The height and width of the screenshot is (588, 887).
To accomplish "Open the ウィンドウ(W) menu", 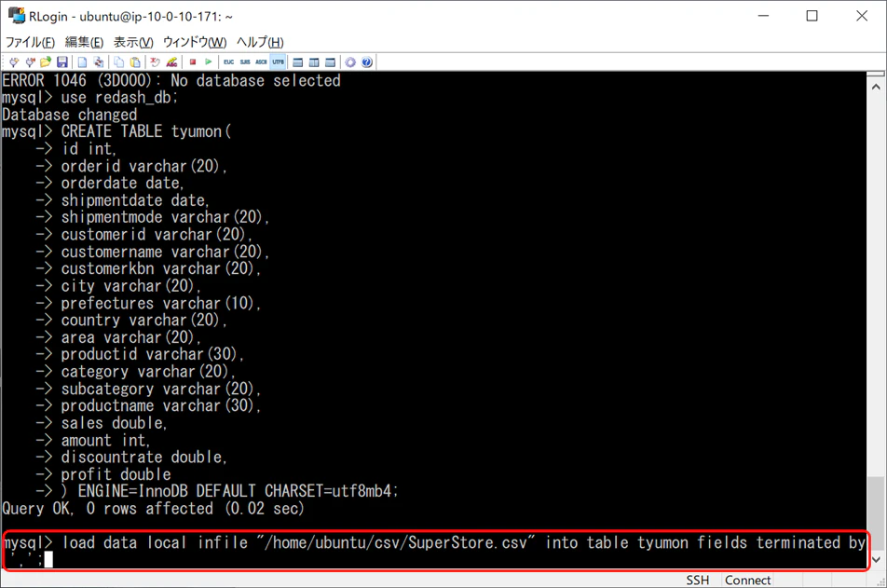I will point(195,43).
